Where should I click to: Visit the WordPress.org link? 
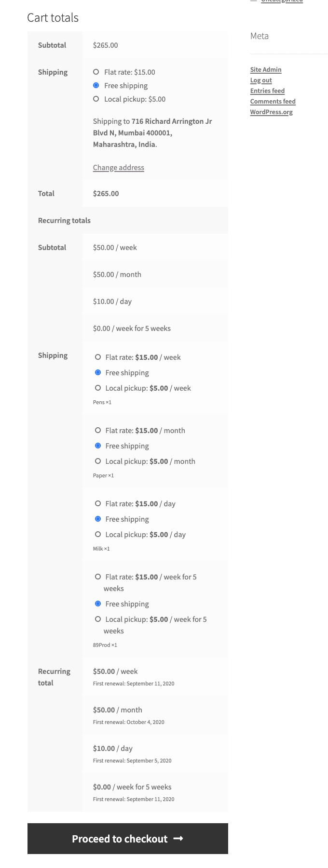click(271, 112)
